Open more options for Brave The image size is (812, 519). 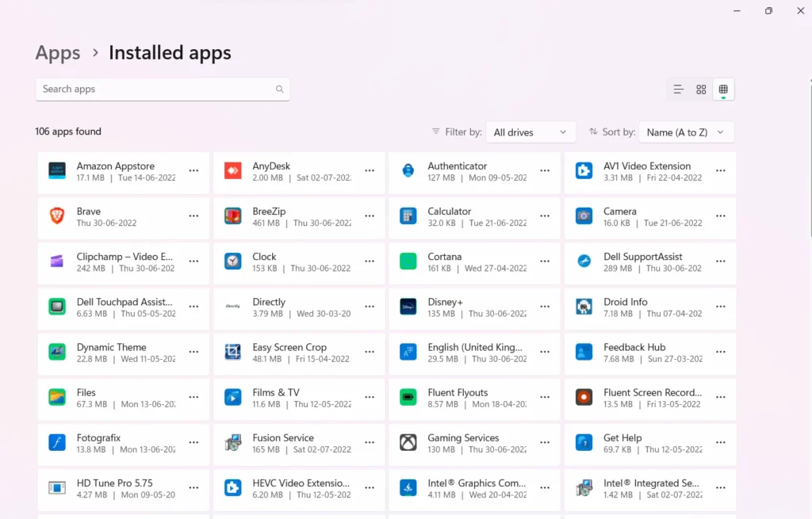click(193, 216)
